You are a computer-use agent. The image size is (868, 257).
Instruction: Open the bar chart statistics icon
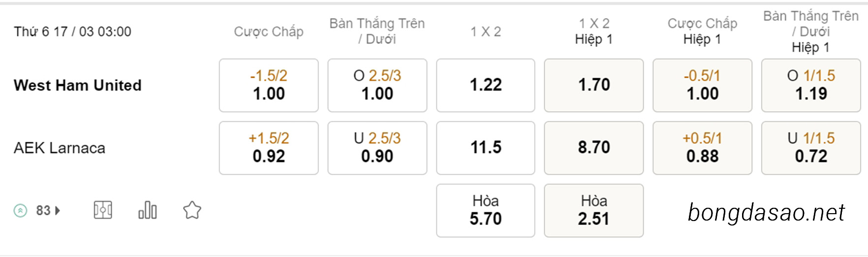point(148,210)
